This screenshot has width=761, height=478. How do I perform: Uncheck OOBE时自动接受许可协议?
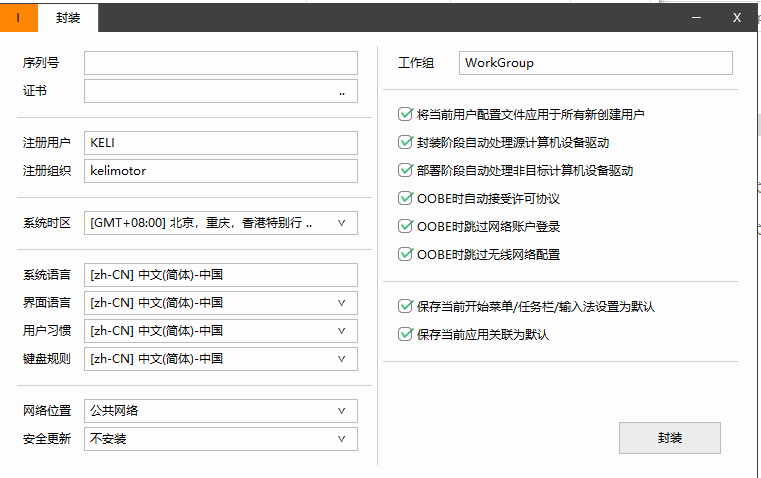(405, 198)
